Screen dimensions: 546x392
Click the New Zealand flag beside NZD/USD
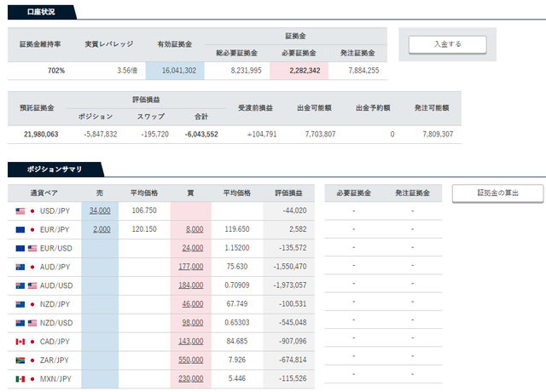(20, 323)
